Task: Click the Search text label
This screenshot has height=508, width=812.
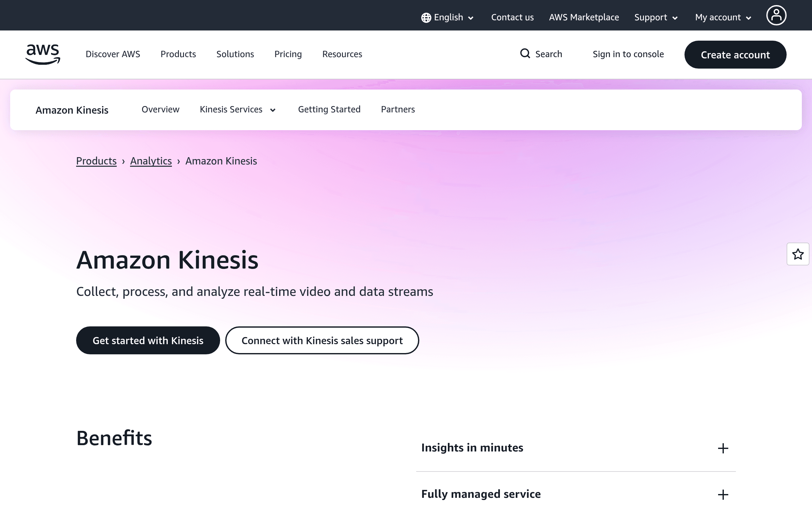Action: point(549,54)
